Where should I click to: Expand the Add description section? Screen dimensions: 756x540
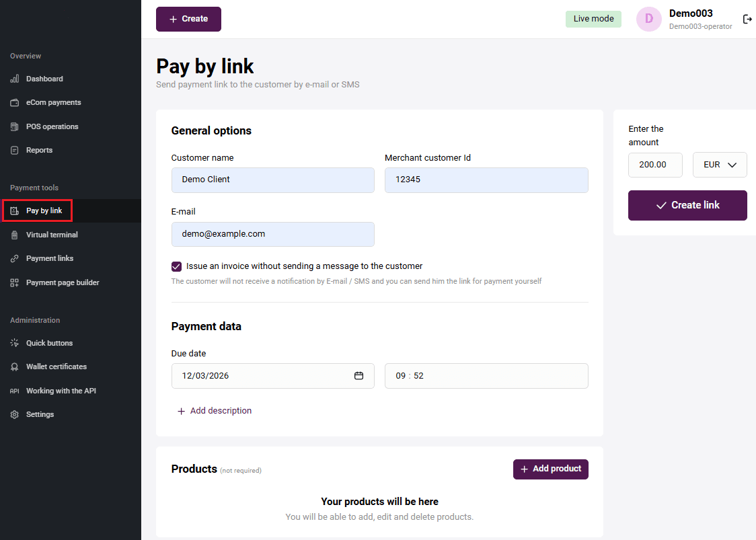click(215, 411)
